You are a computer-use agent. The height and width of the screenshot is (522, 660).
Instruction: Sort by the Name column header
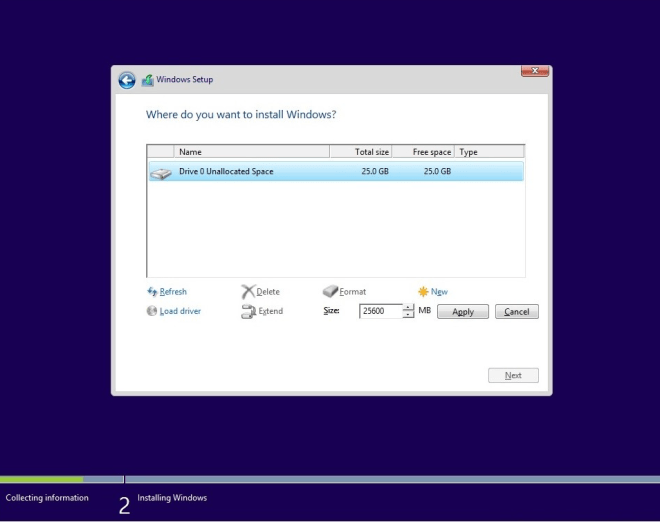pyautogui.click(x=251, y=152)
